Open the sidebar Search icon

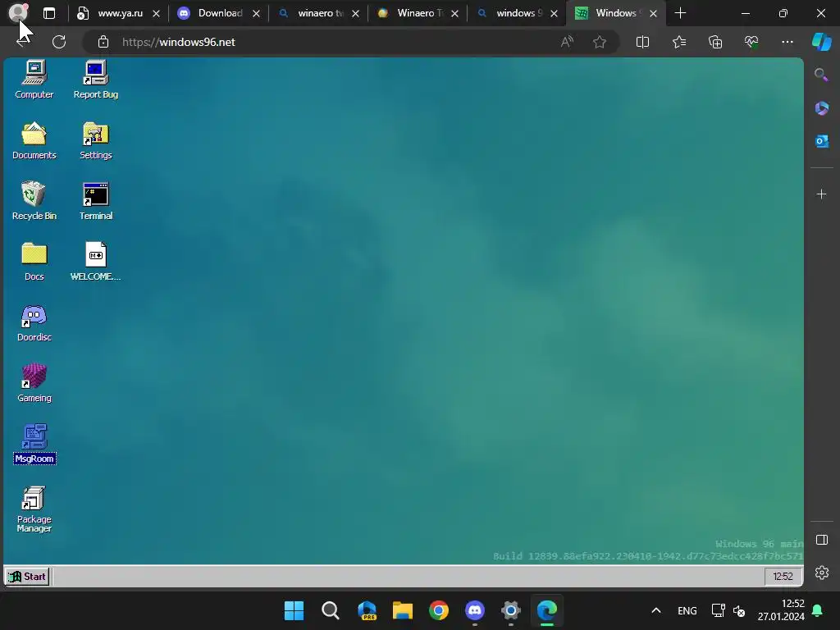coord(821,75)
